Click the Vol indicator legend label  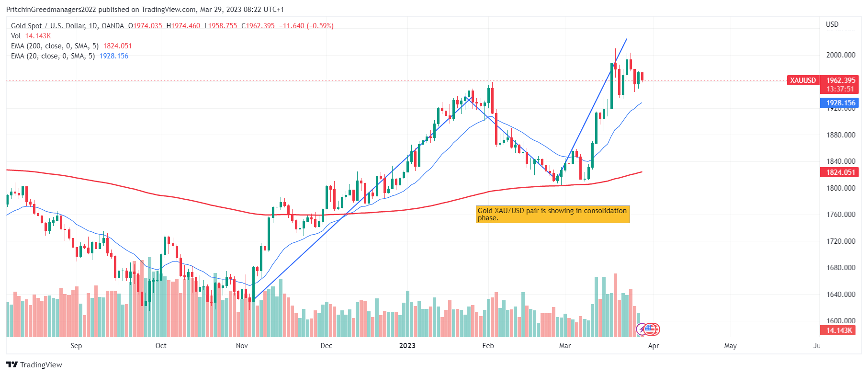(x=16, y=36)
